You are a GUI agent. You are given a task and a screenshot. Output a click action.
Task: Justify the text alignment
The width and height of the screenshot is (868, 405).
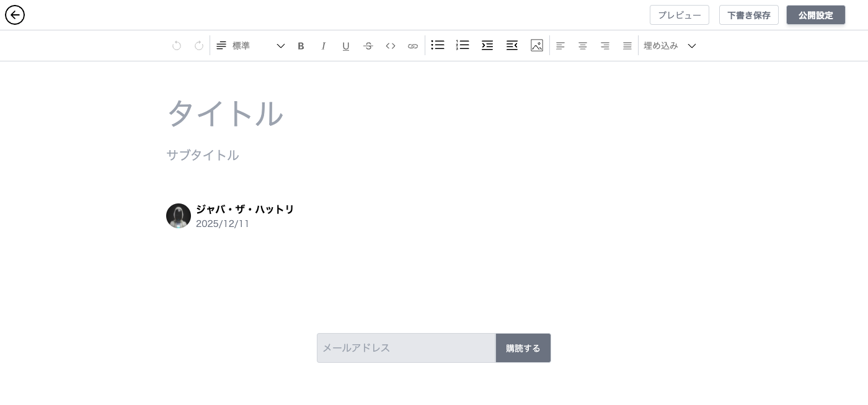[x=627, y=46]
